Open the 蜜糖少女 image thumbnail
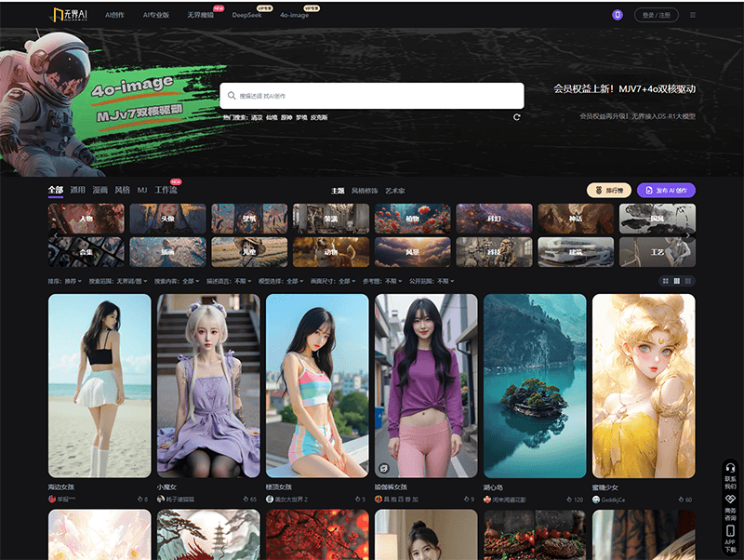This screenshot has width=744, height=560. [x=644, y=385]
